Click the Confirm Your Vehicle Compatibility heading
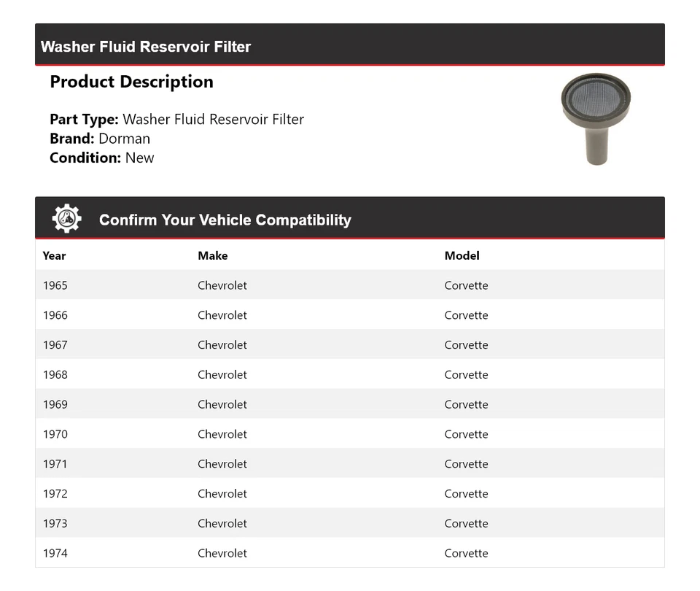This screenshot has height=591, width=700. pos(225,220)
